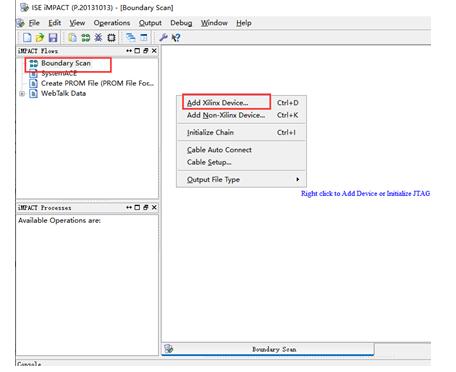Expand the WebTalk Data tree node
Screen dimensions: 456x372
point(22,94)
